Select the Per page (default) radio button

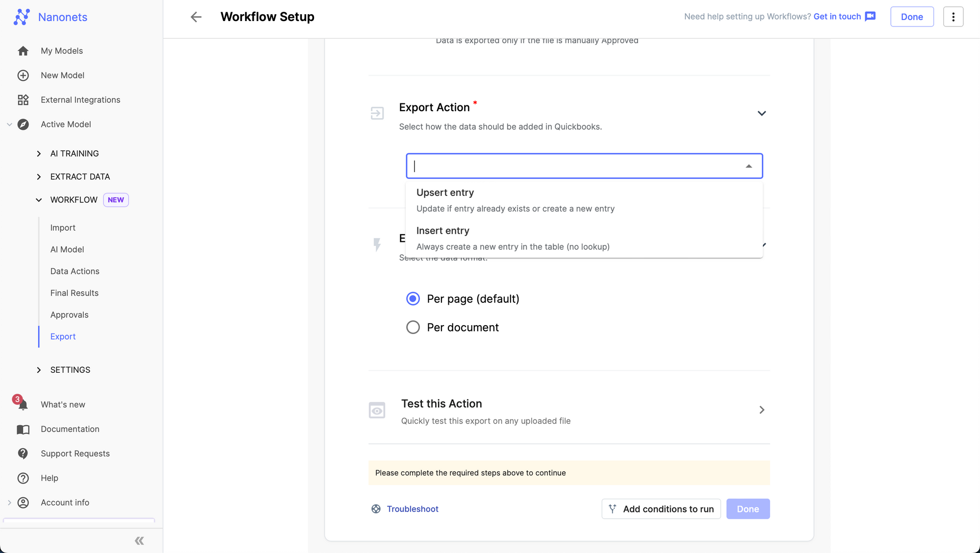pos(413,299)
